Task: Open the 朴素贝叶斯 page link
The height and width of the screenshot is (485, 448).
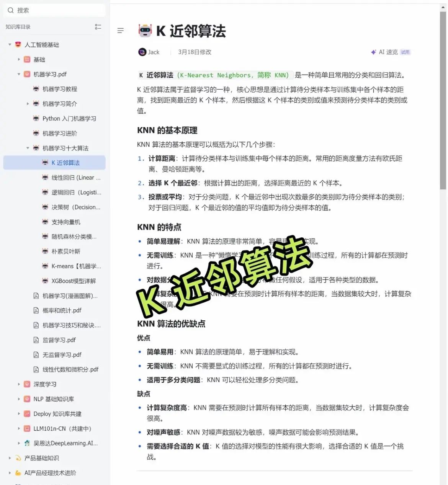Action: (x=66, y=251)
